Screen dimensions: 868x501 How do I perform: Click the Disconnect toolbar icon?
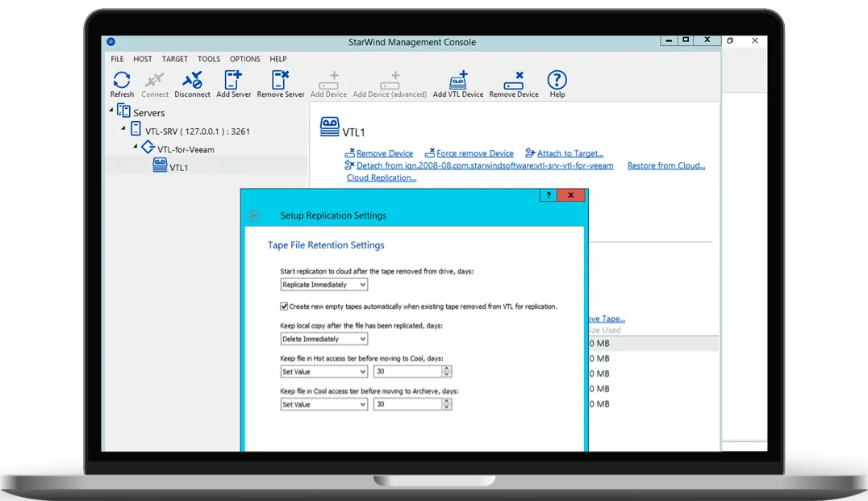pyautogui.click(x=192, y=80)
